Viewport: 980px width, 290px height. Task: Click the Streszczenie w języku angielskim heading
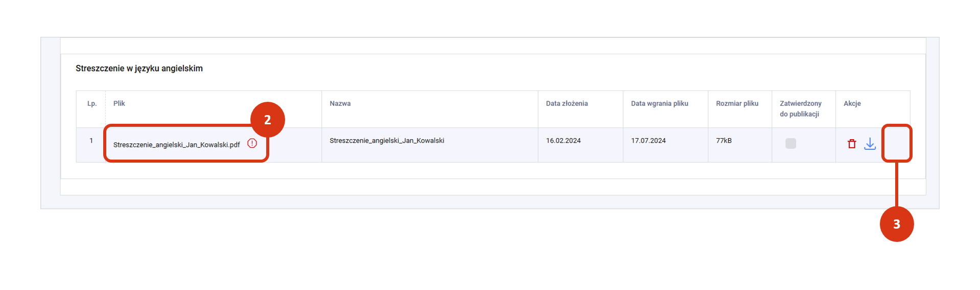pos(139,69)
